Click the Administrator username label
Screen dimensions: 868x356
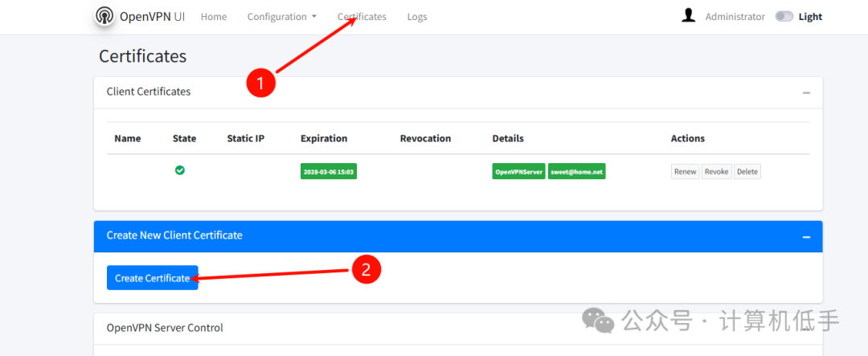pos(735,17)
